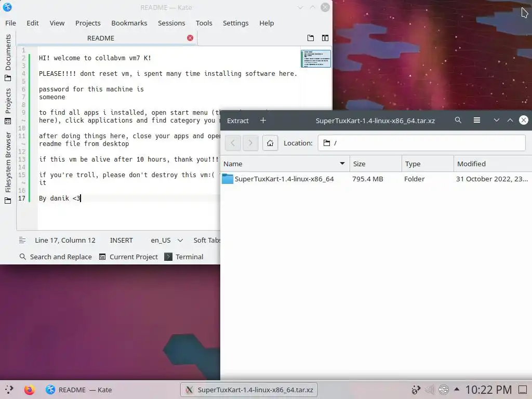This screenshot has height=399, width=532.
Task: Open the Documents side panel
Action: tap(8, 58)
